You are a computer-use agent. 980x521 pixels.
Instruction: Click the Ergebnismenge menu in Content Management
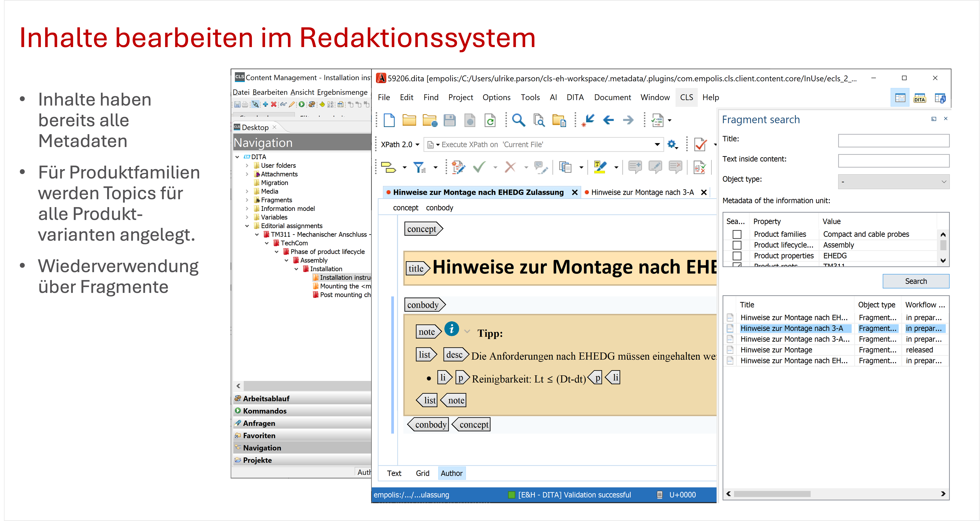pos(342,92)
